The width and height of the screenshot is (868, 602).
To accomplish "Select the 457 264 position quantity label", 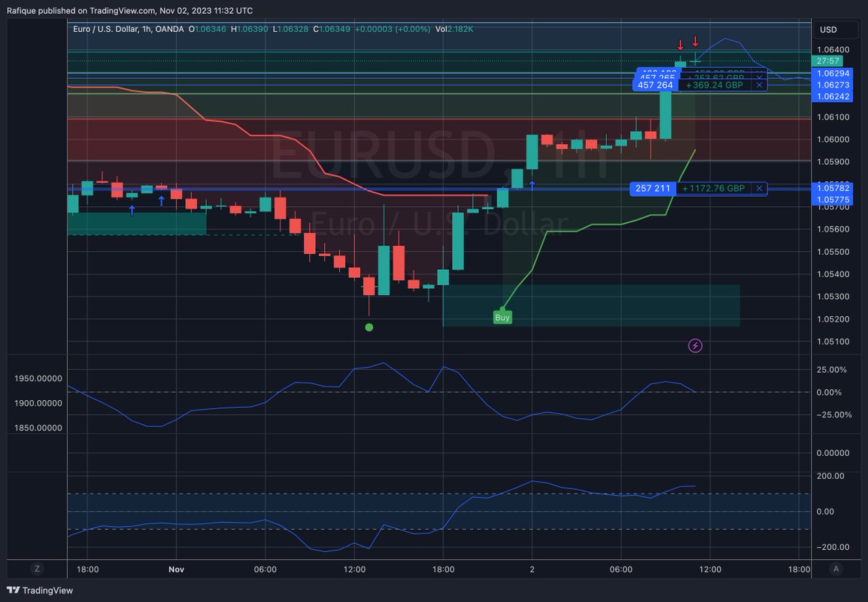I will (655, 85).
